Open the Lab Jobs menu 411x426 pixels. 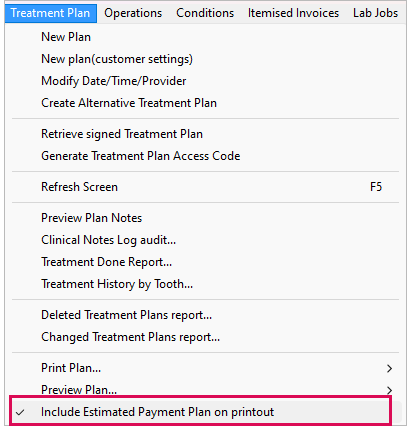(376, 13)
